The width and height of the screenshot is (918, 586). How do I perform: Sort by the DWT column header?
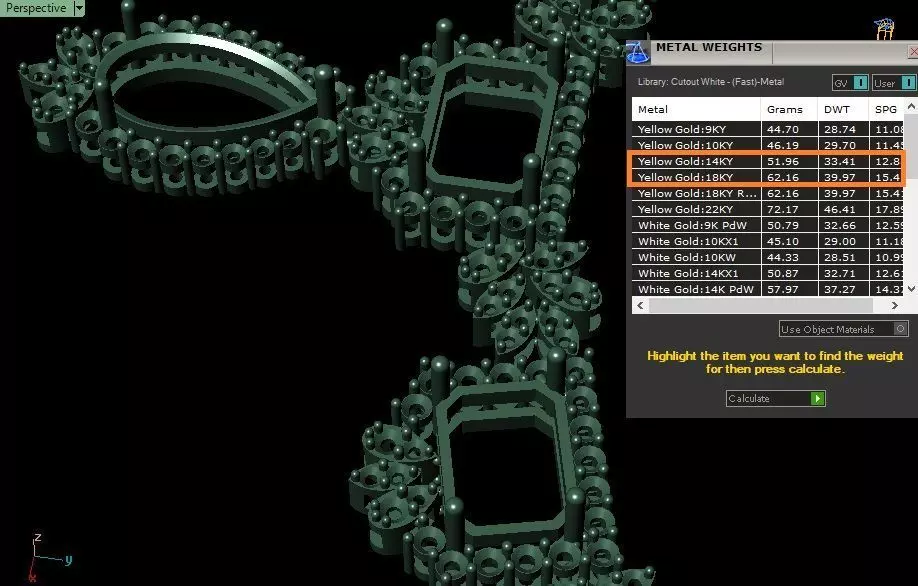click(843, 109)
